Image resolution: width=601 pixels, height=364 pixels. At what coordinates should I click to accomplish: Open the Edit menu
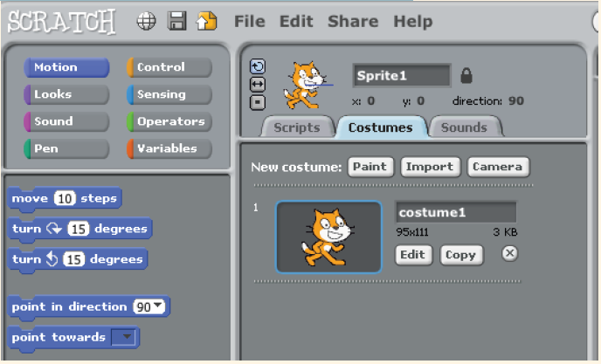(296, 22)
